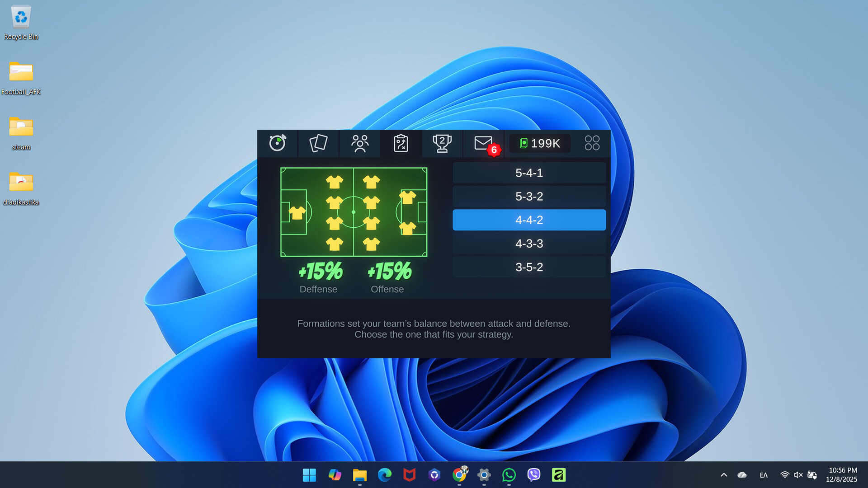Open the trophy competitions screen
Viewport: 868px width, 488px height.
point(442,143)
